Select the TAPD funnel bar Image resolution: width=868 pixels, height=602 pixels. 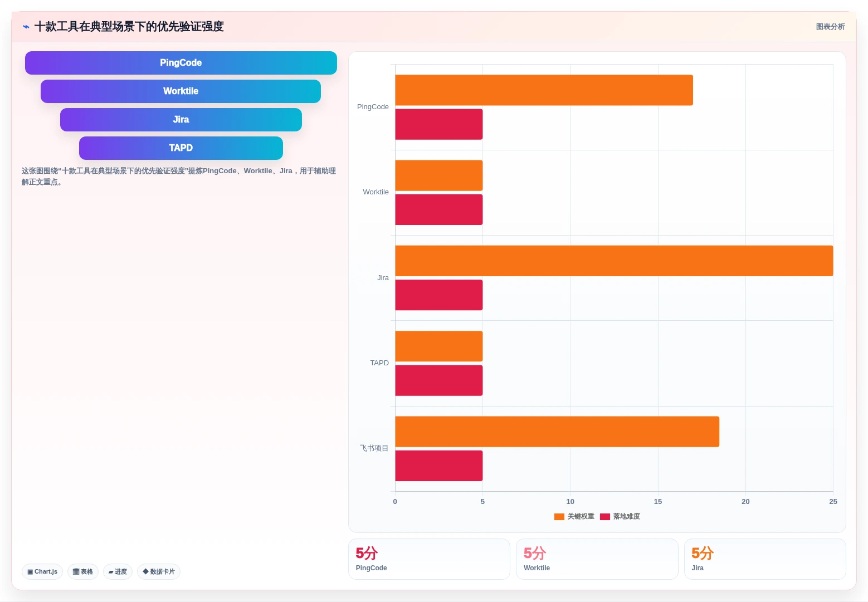[x=181, y=148]
